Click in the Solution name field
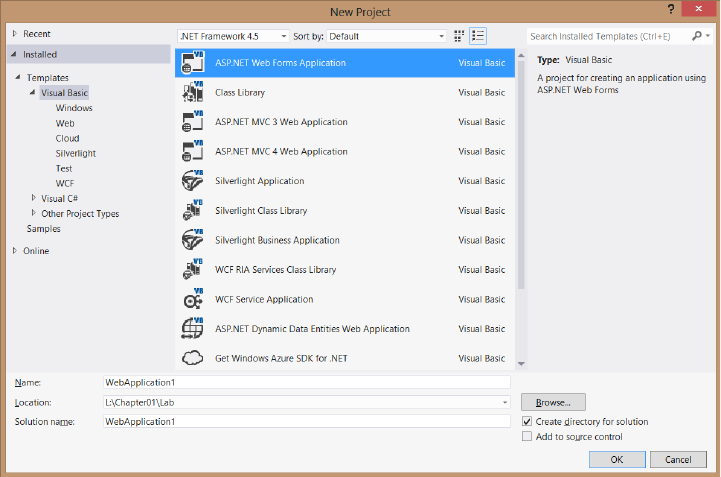721x477 pixels. 307,421
